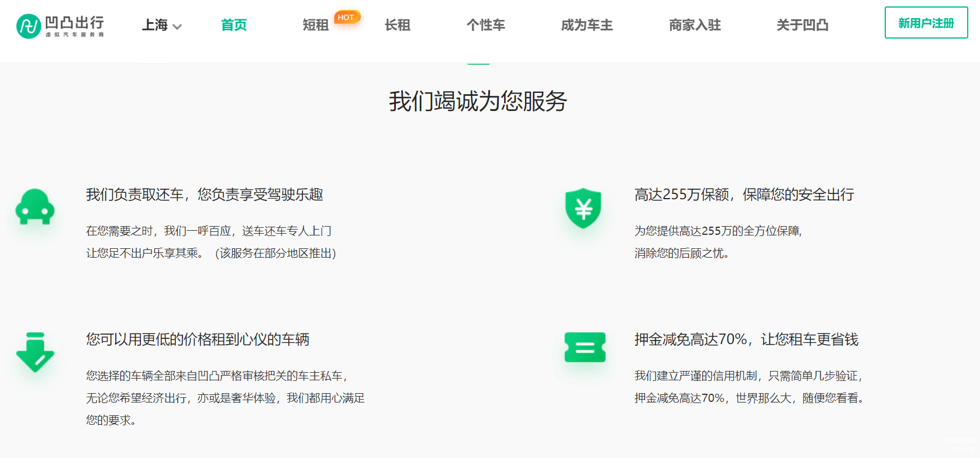Image resolution: width=980 pixels, height=458 pixels.
Task: Open the 成为车主 page
Action: [586, 25]
